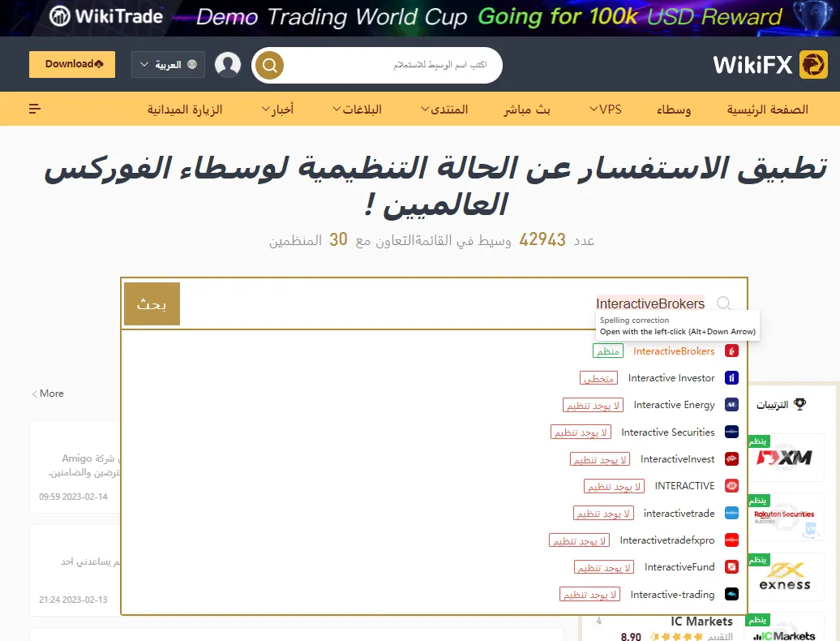840x641 pixels.
Task: Click the Interactivetradefxpro logo icon
Action: (732, 540)
